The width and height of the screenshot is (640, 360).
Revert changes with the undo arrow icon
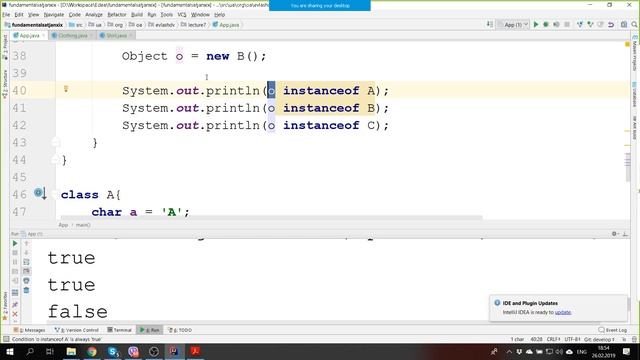pyautogui.click(x=611, y=24)
